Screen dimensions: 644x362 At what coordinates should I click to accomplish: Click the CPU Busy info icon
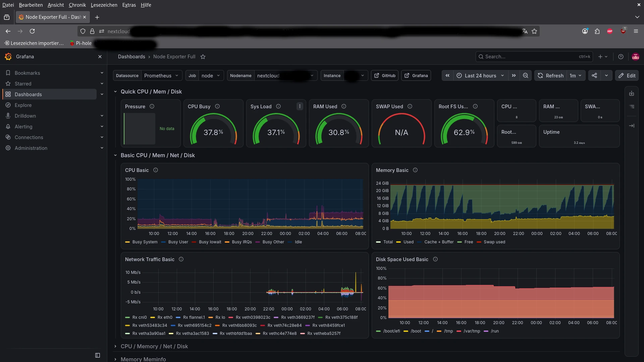point(217,106)
